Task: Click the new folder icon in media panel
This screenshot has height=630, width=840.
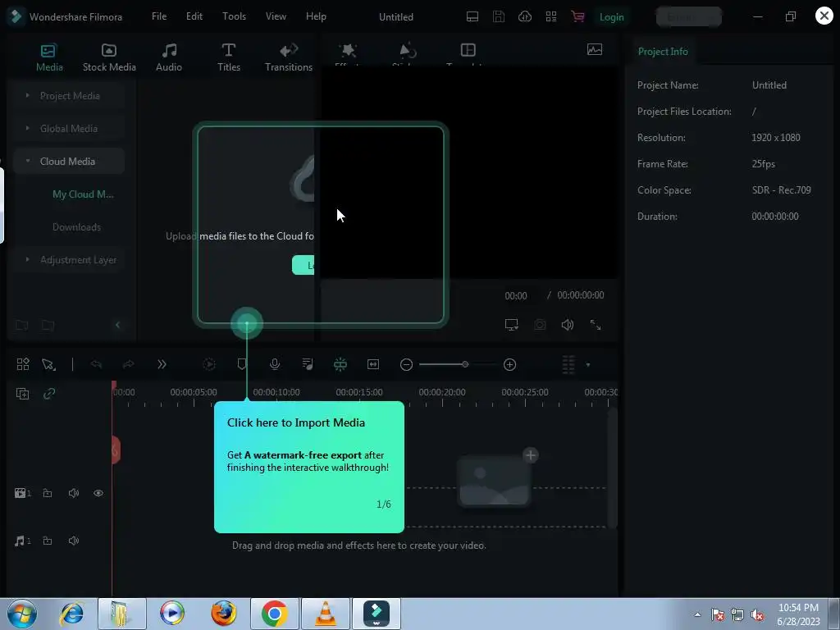Action: pyautogui.click(x=22, y=325)
